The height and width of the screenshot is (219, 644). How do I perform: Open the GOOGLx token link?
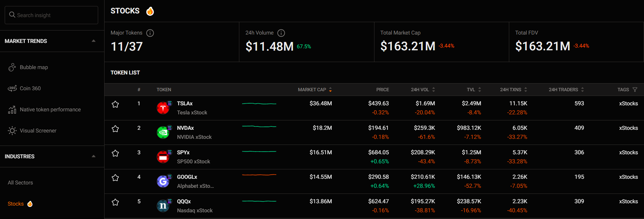[187, 177]
